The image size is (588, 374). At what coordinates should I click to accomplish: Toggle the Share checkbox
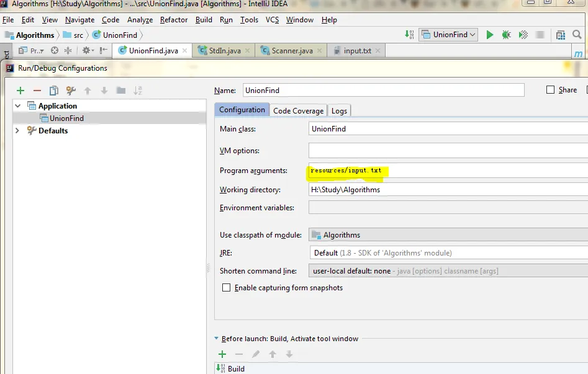551,90
